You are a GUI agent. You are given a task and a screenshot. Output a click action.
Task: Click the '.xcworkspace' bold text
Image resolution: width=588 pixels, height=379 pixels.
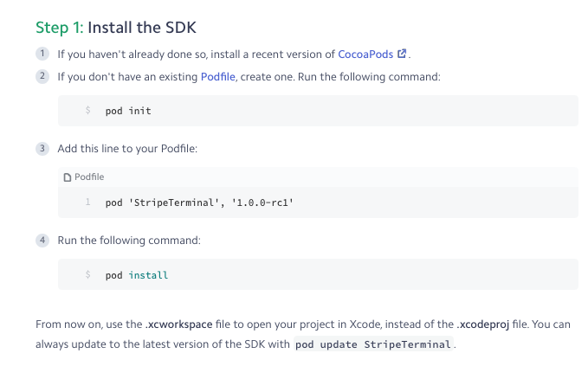point(179,324)
